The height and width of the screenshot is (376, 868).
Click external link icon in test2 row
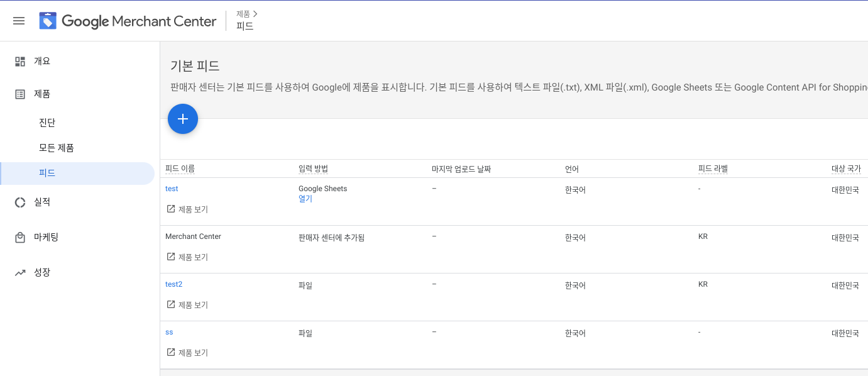[170, 304]
